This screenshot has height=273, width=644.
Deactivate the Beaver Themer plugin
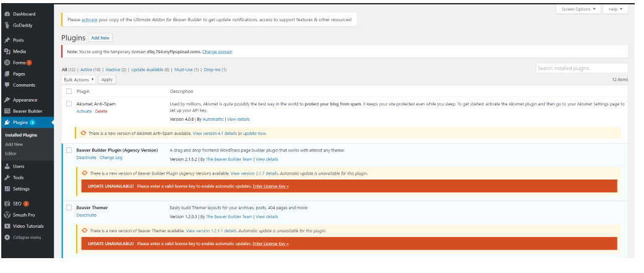(x=86, y=215)
